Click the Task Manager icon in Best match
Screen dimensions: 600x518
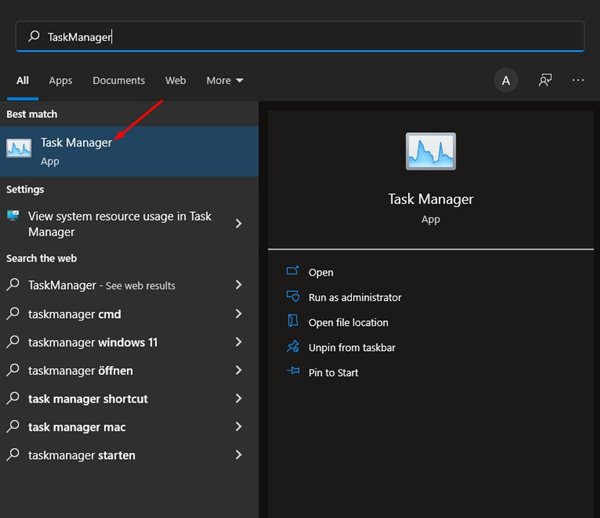click(x=19, y=148)
